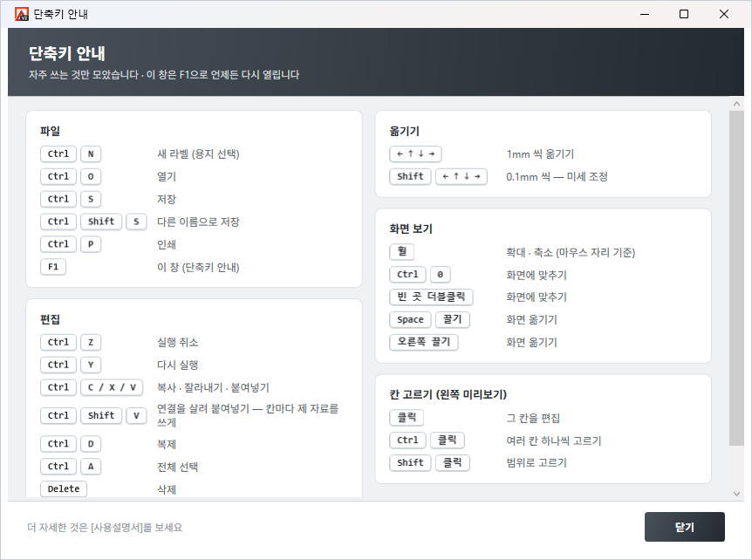Click the Delete key badge
752x560 pixels.
[64, 489]
